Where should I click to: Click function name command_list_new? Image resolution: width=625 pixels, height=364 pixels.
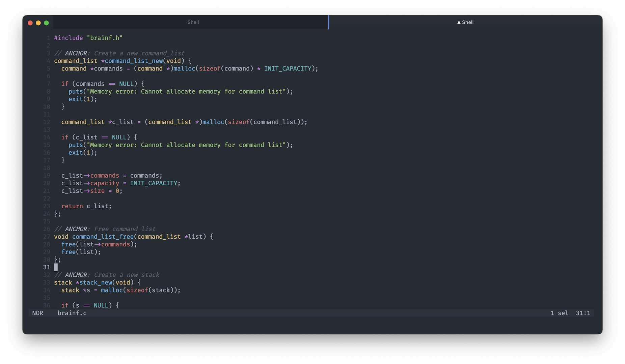[x=134, y=61]
